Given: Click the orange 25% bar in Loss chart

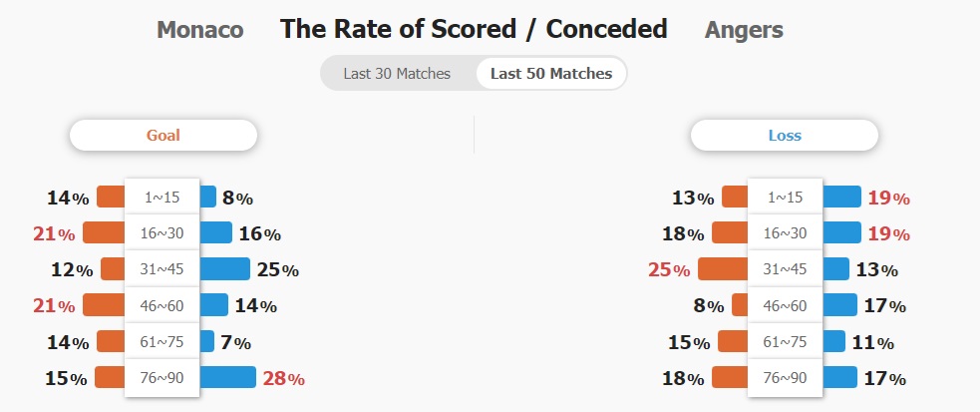Looking at the screenshot, I should tap(723, 268).
